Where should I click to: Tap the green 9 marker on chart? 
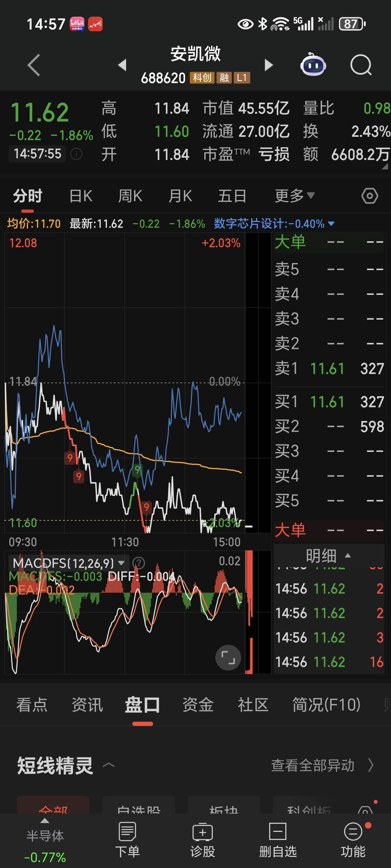(x=137, y=470)
